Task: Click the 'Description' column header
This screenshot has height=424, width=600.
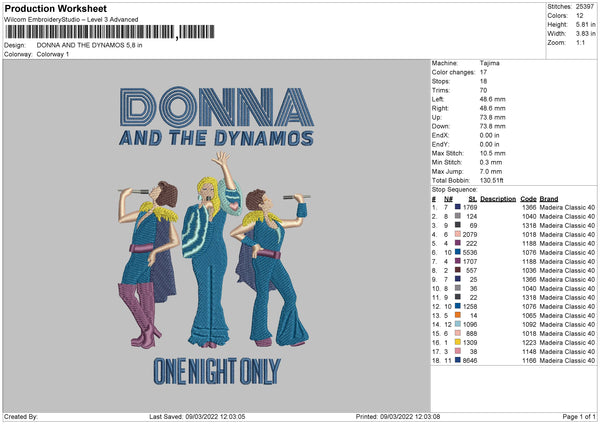Action: pos(498,199)
